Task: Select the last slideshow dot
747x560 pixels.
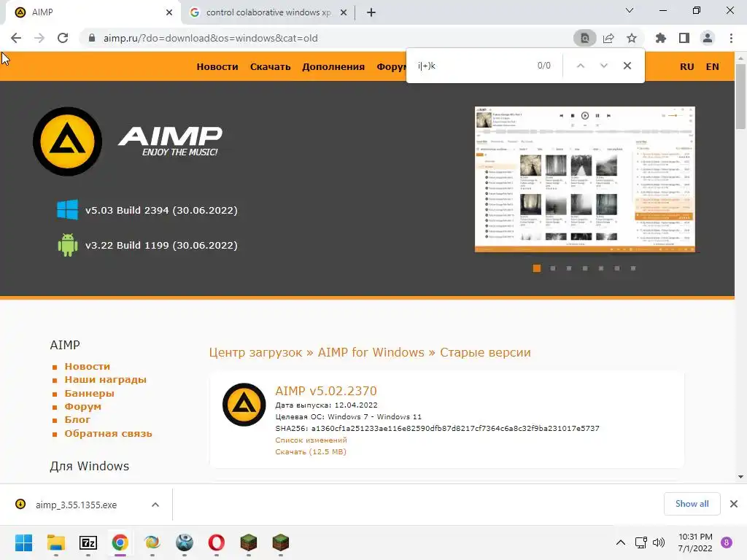Action: click(633, 268)
